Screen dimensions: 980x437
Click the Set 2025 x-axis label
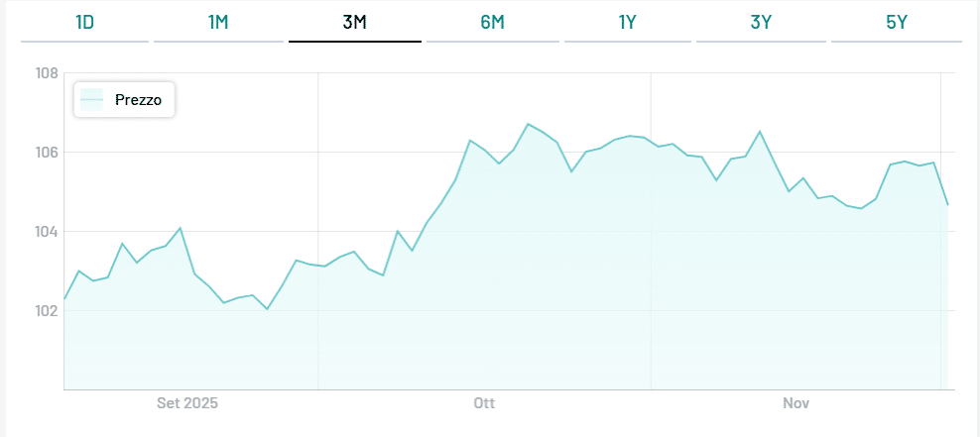coord(187,403)
